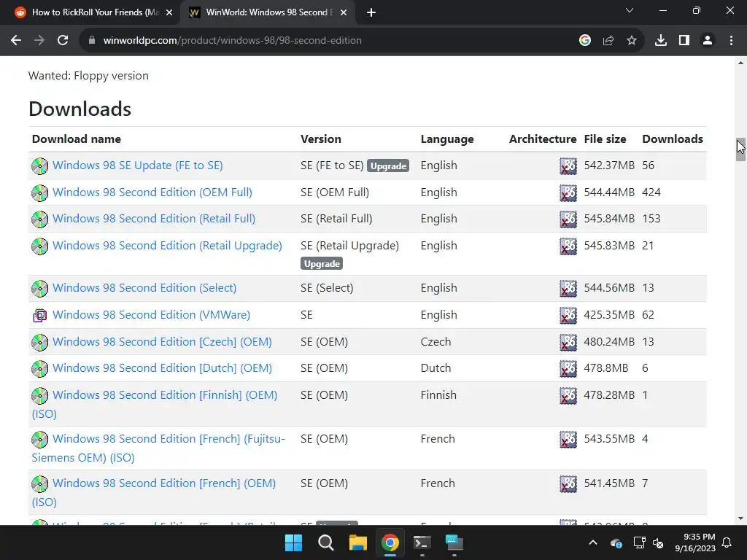This screenshot has height=560, width=747.
Task: Click the VMWare image icon in VMWare row
Action: tap(39, 315)
